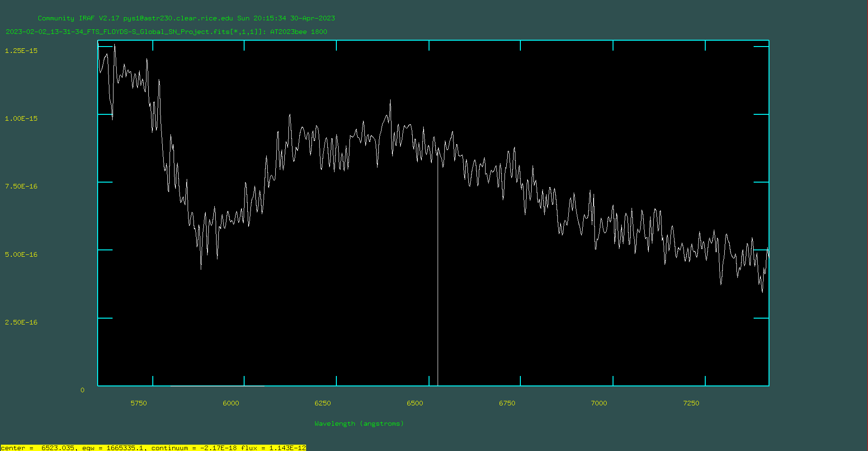Click the IRAF version header text
The image size is (868, 451).
(x=186, y=18)
